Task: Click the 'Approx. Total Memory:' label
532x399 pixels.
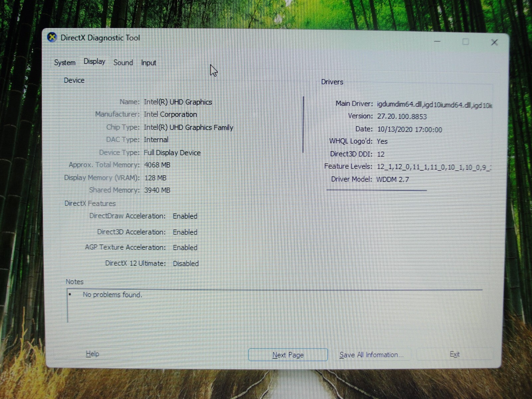Action: 104,165
